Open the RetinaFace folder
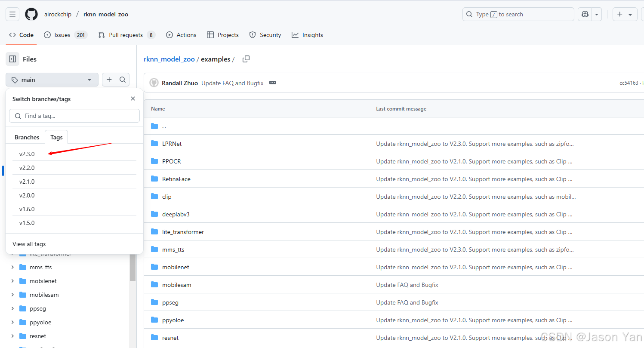This screenshot has height=348, width=644. coord(176,179)
